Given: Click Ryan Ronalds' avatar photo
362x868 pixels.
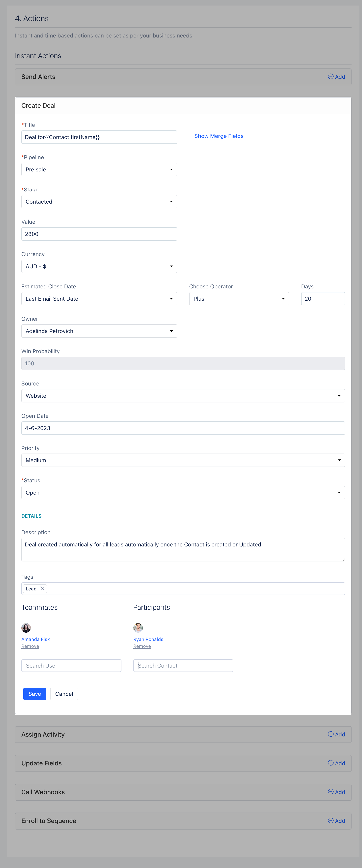Looking at the screenshot, I should pyautogui.click(x=138, y=628).
